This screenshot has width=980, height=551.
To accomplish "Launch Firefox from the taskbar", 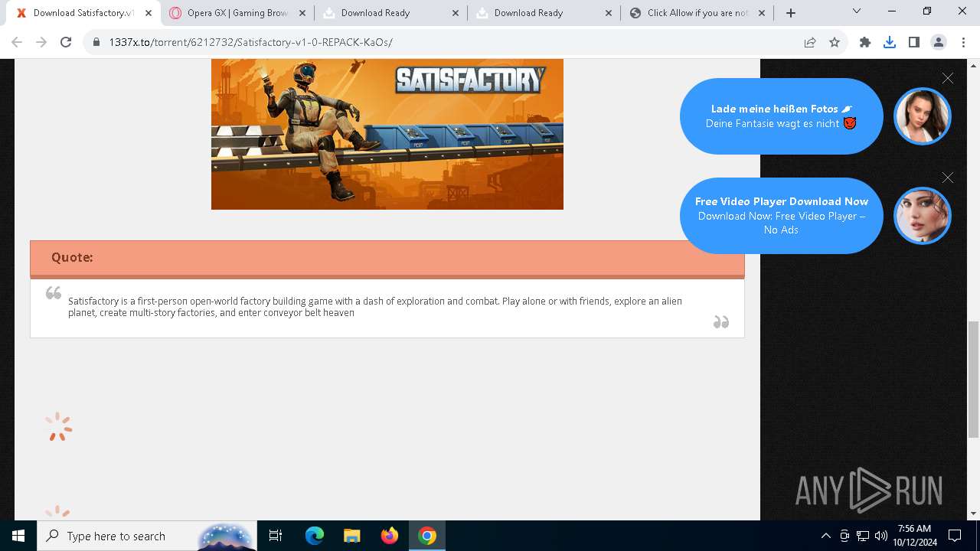I will coord(390,536).
